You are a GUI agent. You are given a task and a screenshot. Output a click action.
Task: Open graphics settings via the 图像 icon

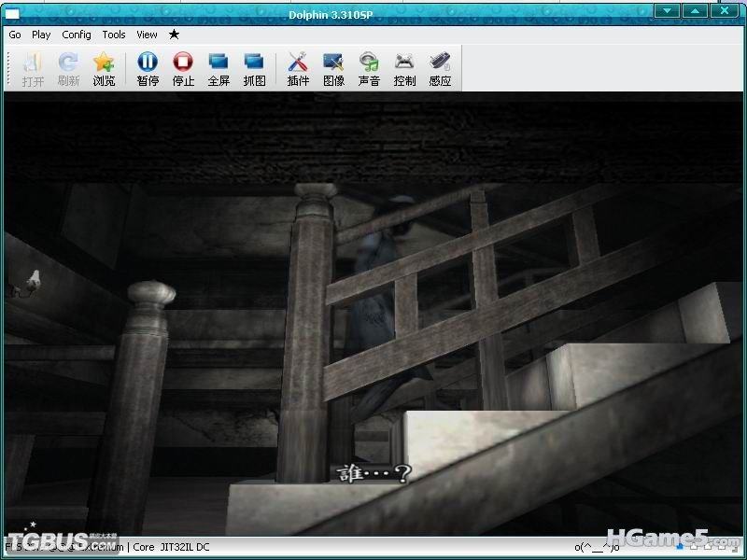pos(333,68)
